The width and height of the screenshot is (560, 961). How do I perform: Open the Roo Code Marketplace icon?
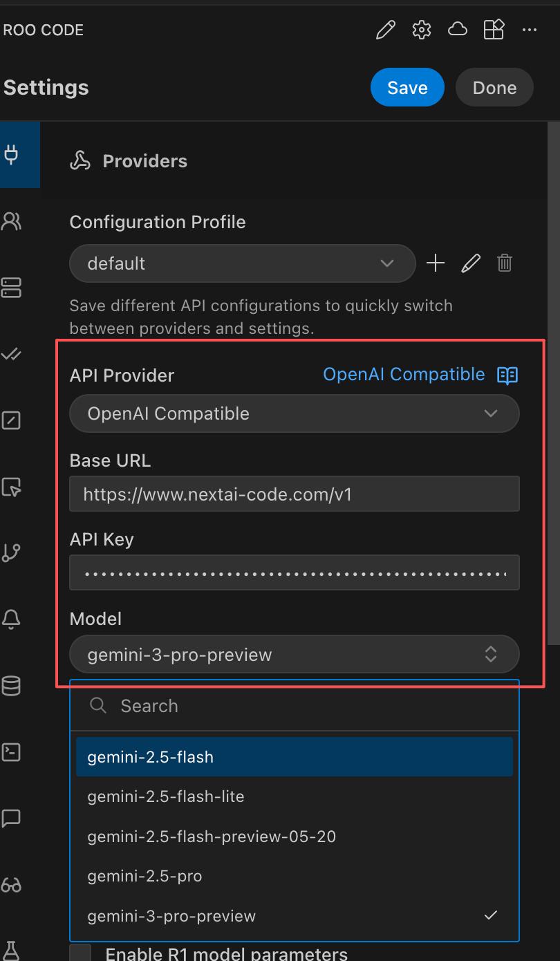click(494, 30)
